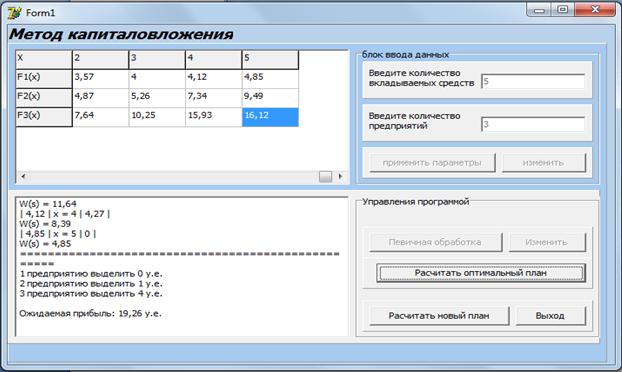This screenshot has height=372, width=622.
Task: Select cell 9,49 in the F2(x) row
Action: click(270, 98)
